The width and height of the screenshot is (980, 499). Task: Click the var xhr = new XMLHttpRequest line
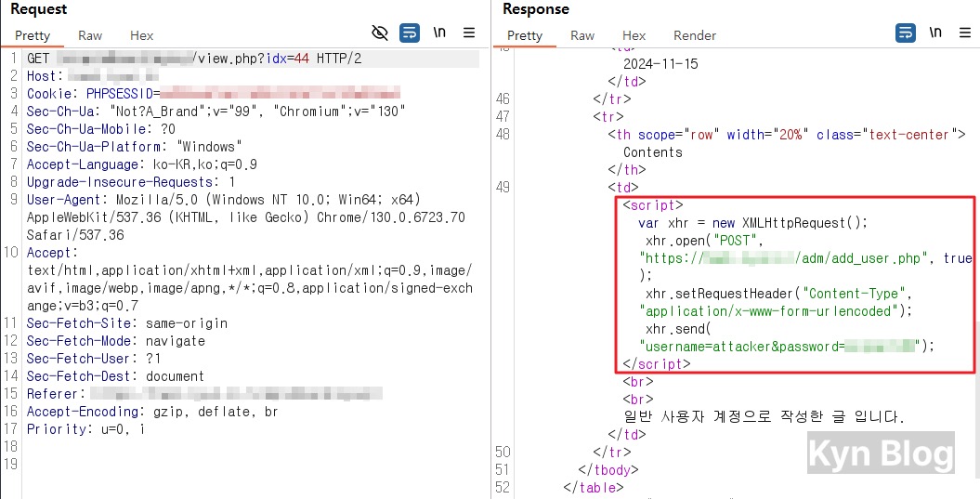click(753, 223)
